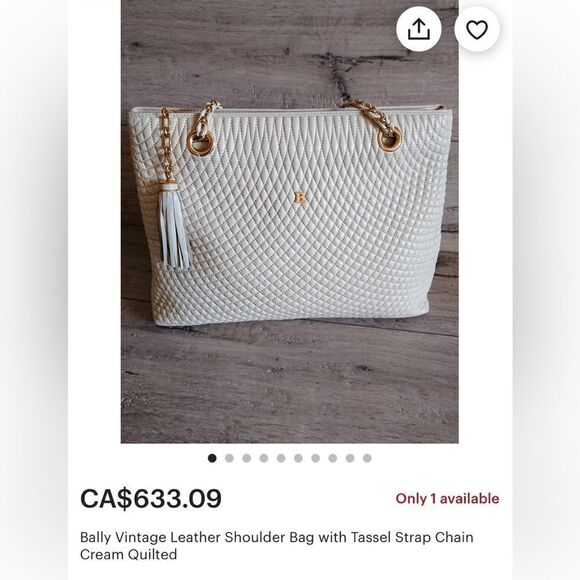Click the Only 1 available notice

coord(447,499)
